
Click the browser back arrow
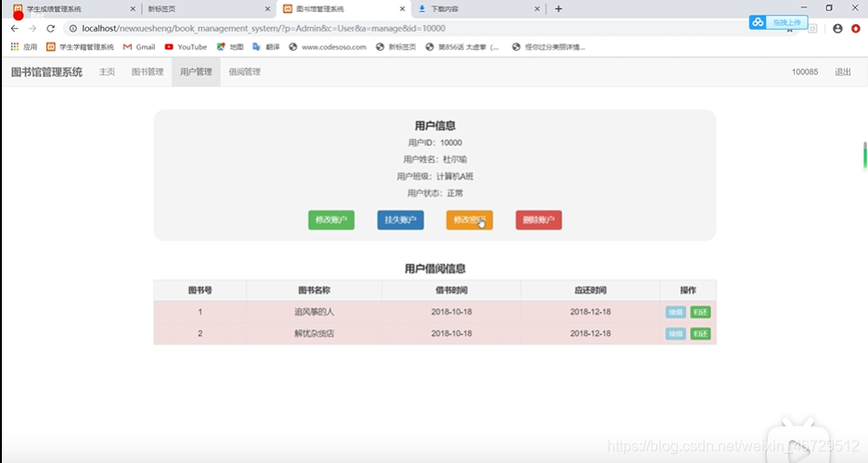click(15, 28)
